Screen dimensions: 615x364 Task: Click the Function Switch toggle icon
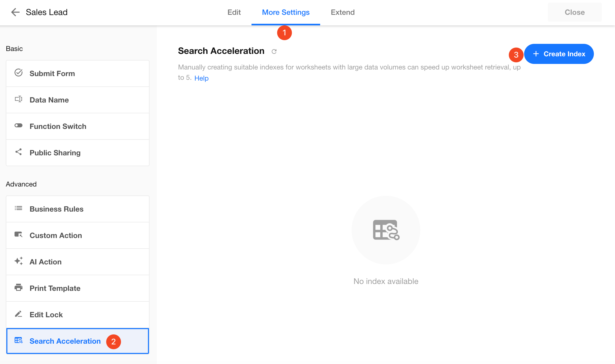coord(18,125)
